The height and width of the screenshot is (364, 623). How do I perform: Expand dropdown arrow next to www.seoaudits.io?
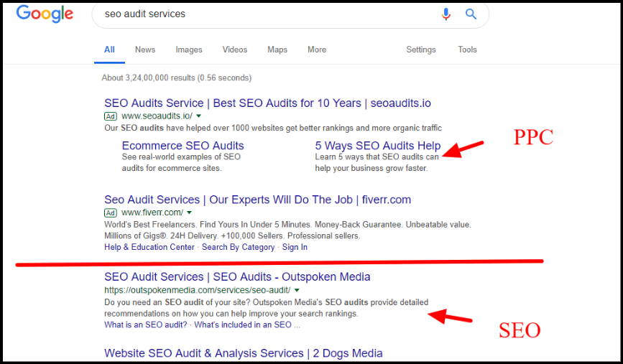click(x=198, y=116)
